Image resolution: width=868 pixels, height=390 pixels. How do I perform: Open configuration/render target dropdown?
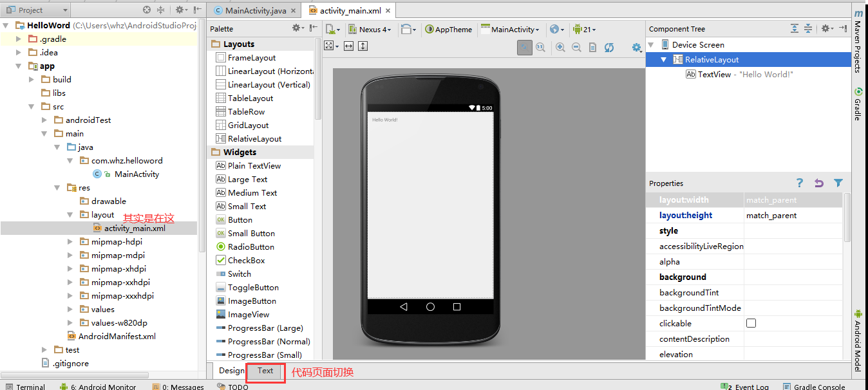[333, 29]
